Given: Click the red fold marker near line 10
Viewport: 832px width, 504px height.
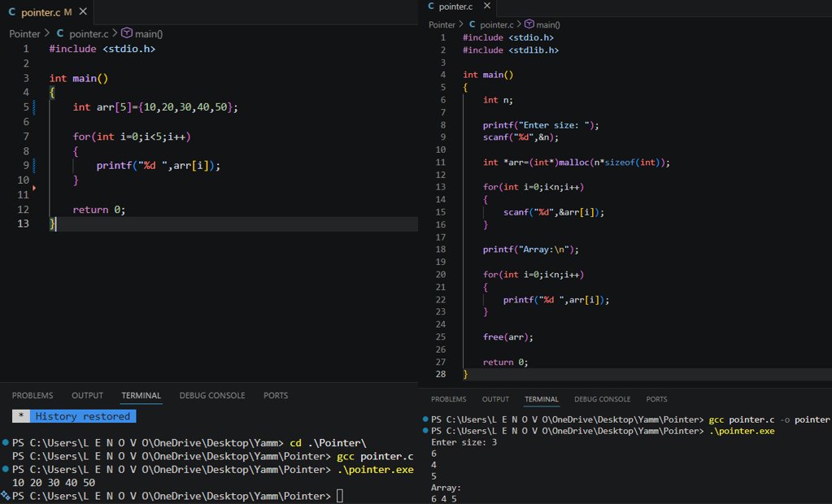Looking at the screenshot, I should [34, 188].
